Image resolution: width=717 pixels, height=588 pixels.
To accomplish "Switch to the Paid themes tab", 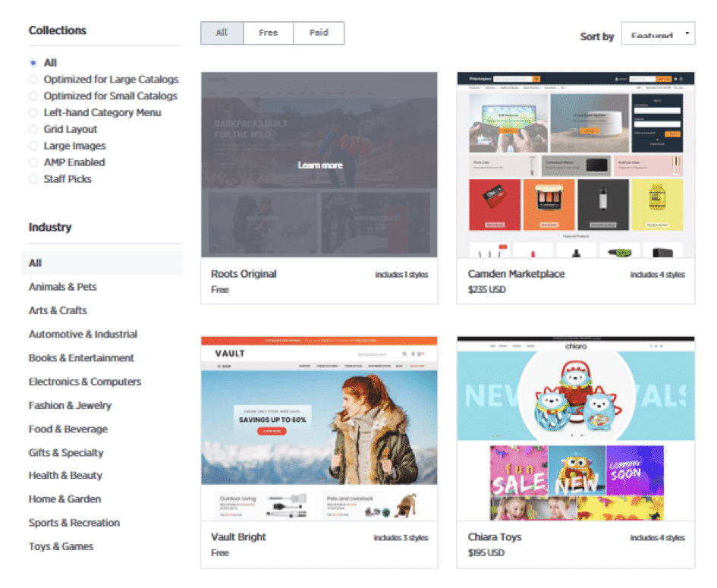I will (318, 33).
